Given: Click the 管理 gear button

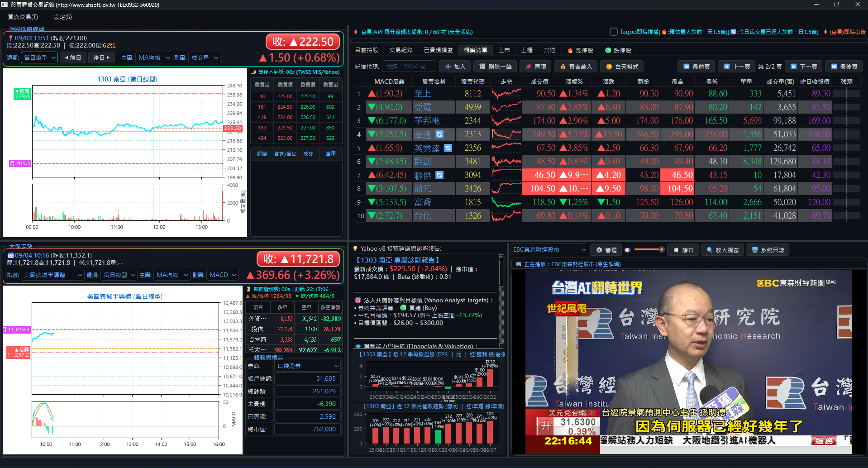Looking at the screenshot, I should (606, 250).
